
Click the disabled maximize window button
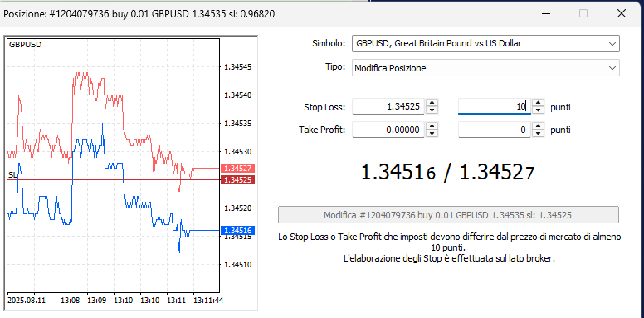(583, 13)
